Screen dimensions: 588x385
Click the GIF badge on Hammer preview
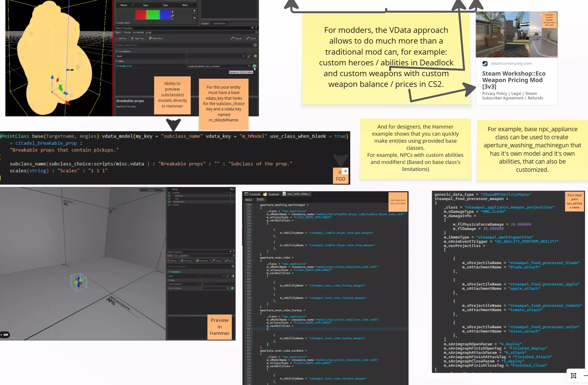tap(5, 335)
